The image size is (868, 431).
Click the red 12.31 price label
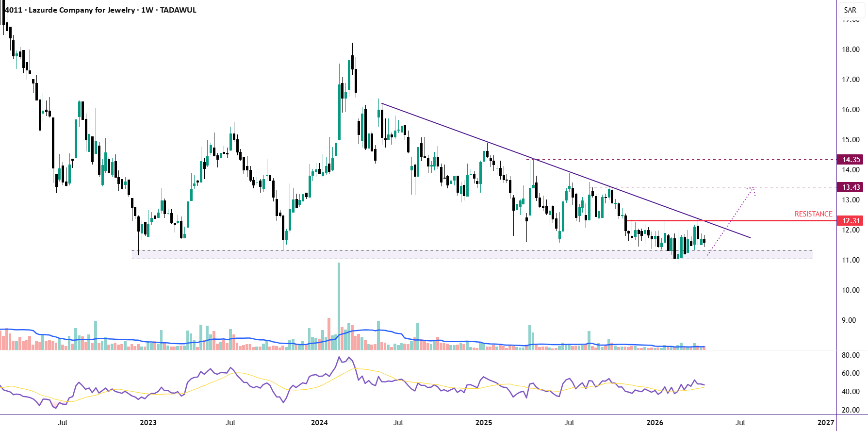pos(851,221)
